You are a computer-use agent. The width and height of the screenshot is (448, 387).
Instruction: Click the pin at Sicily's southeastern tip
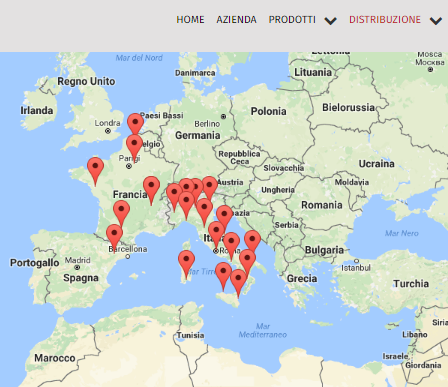tap(238, 283)
